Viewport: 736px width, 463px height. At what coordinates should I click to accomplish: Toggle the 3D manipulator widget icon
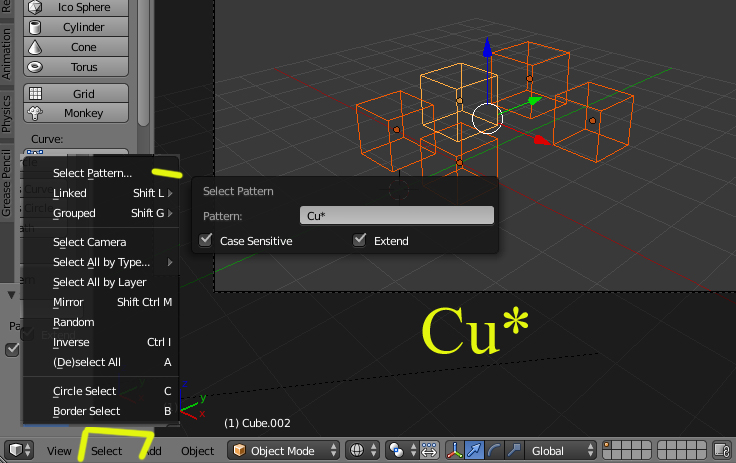[454, 451]
